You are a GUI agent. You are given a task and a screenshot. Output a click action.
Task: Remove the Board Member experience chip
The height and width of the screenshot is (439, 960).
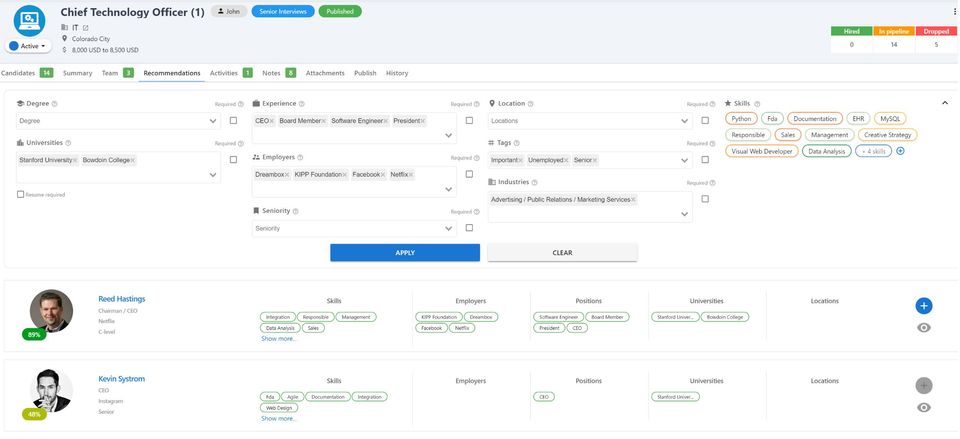tap(324, 121)
